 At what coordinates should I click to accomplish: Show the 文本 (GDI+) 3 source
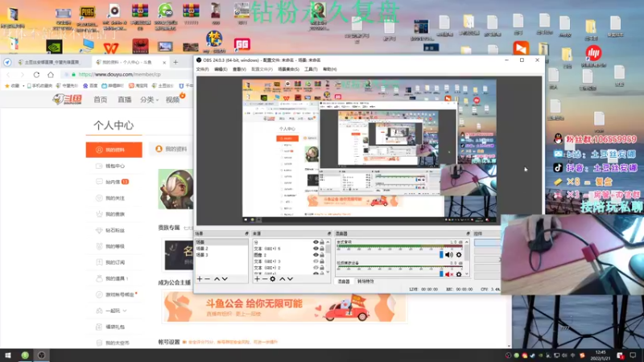[x=316, y=261]
